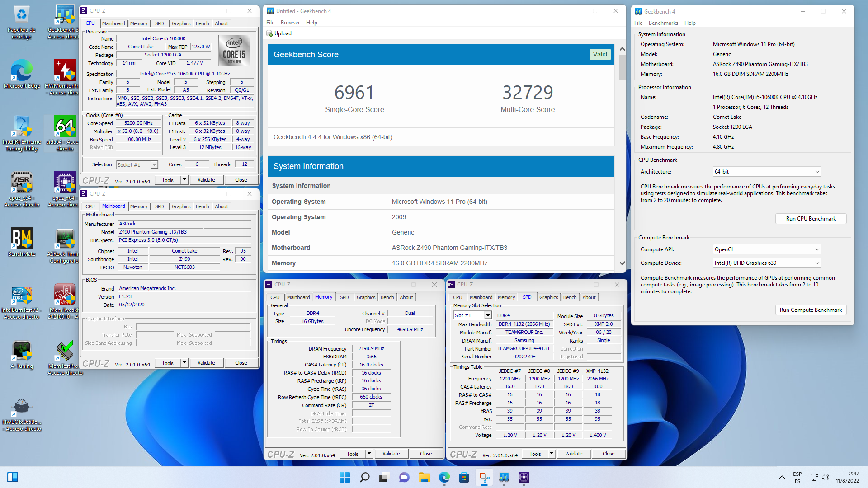The height and width of the screenshot is (488, 868).
Task: Open Compute Device dropdown
Action: click(x=767, y=263)
